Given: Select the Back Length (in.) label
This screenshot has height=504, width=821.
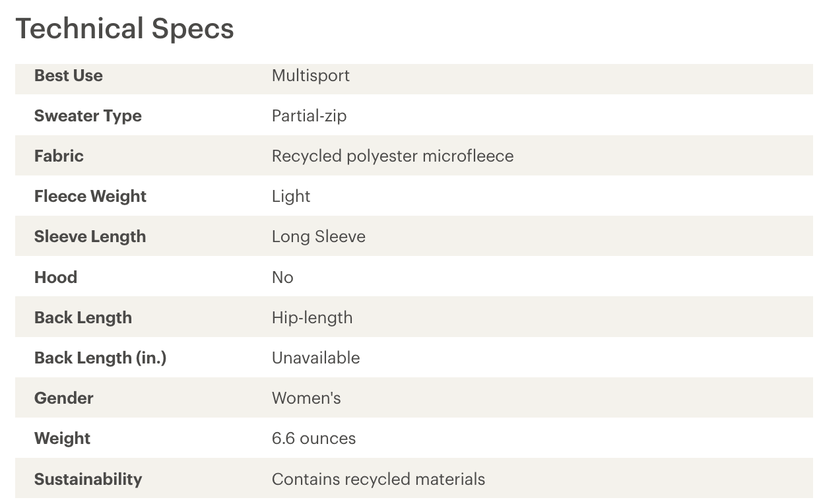Looking at the screenshot, I should (x=100, y=358).
